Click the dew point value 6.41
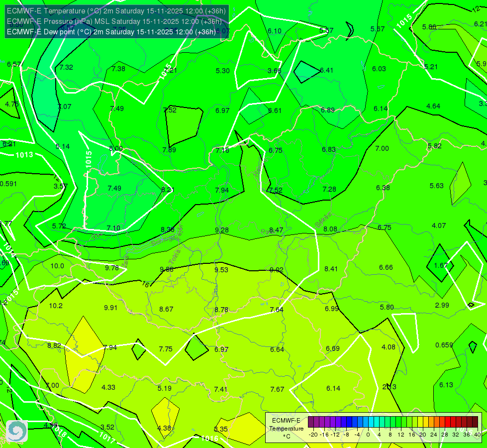Viewport: 487px width, 448px height. (326, 70)
